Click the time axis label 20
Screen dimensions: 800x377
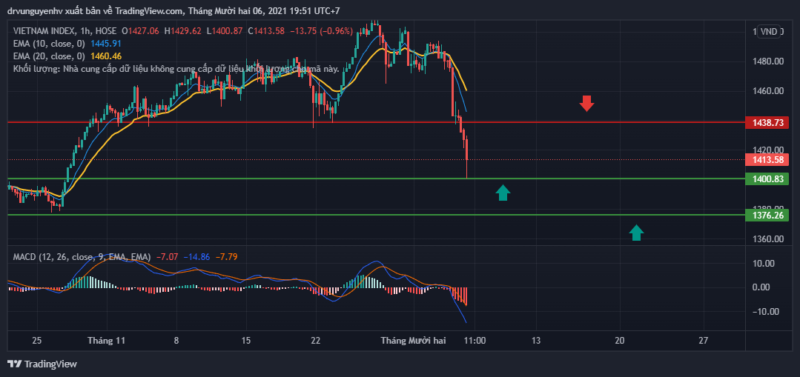[619, 340]
